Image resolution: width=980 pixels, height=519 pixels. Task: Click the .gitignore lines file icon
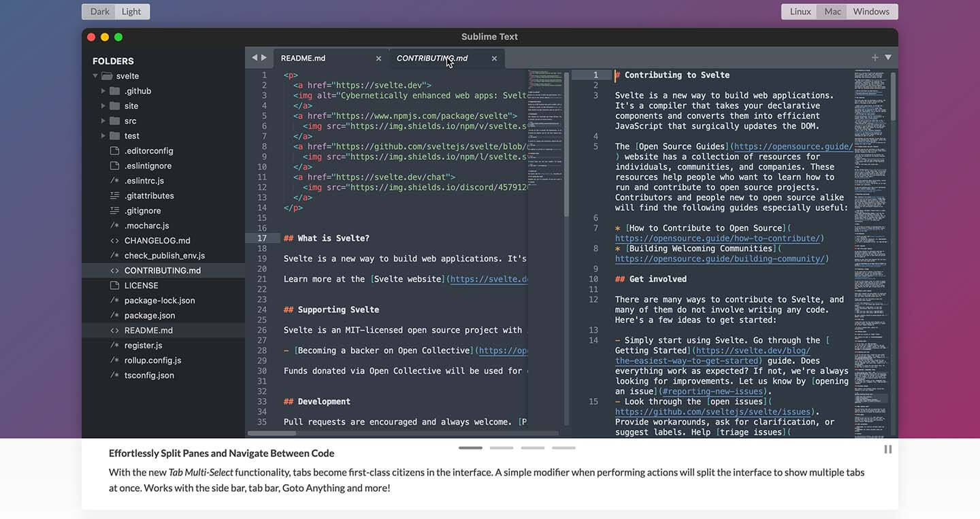[114, 211]
